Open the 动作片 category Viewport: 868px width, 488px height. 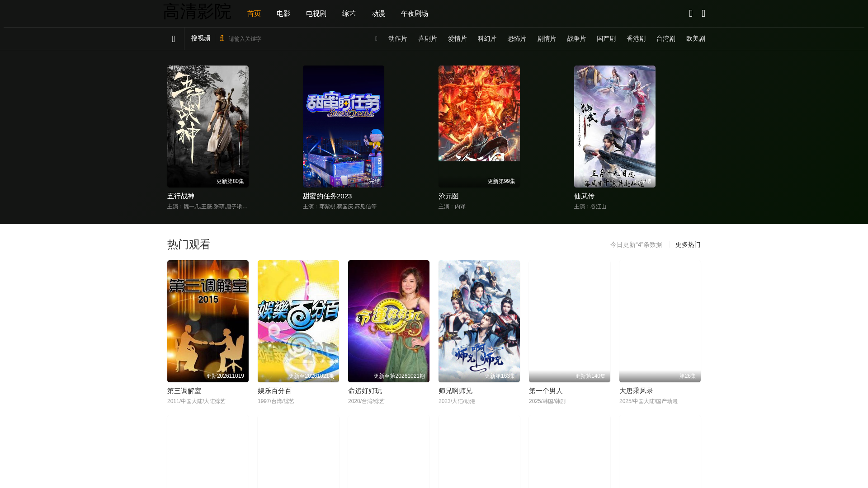click(x=398, y=39)
